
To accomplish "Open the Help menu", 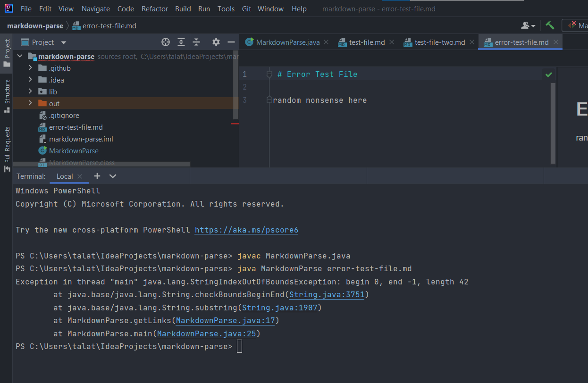I will [x=299, y=9].
